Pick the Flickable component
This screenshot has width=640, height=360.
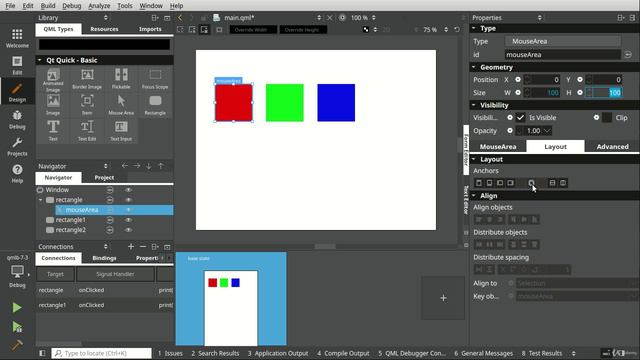[x=121, y=79]
